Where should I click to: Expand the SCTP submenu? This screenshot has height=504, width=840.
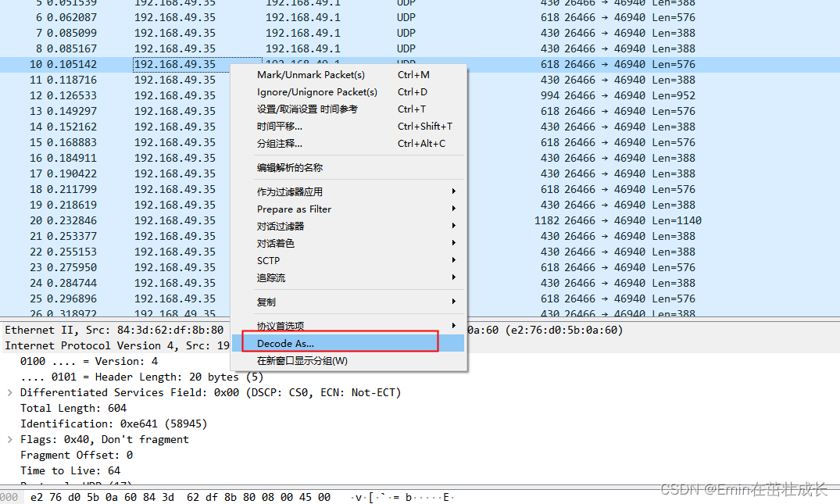(269, 260)
